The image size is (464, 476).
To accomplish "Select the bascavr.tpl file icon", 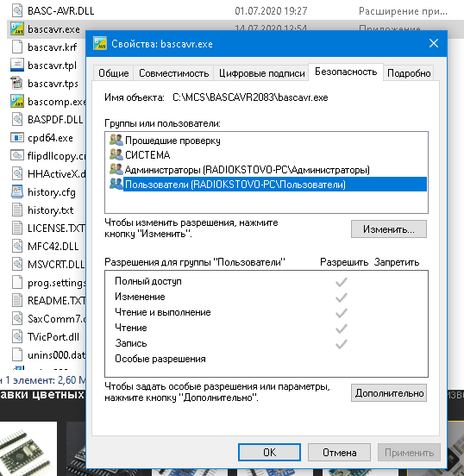I will coord(17,65).
